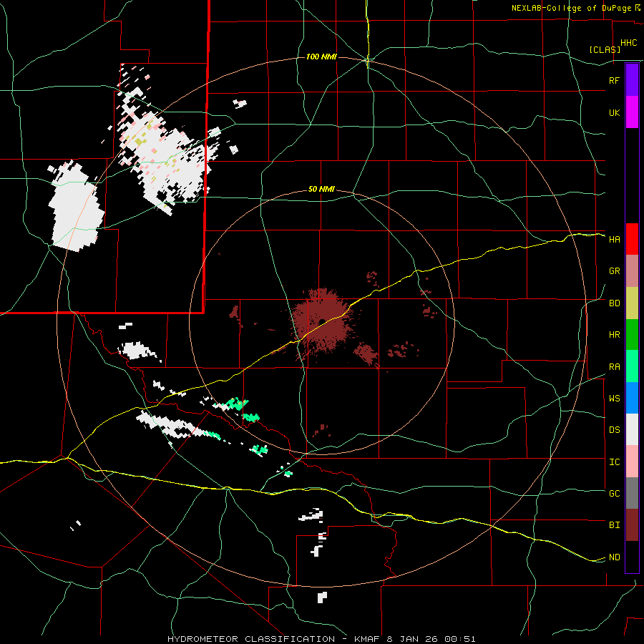Select the light pink IC legend swatch
The height and width of the screenshot is (644, 644).
point(632,462)
